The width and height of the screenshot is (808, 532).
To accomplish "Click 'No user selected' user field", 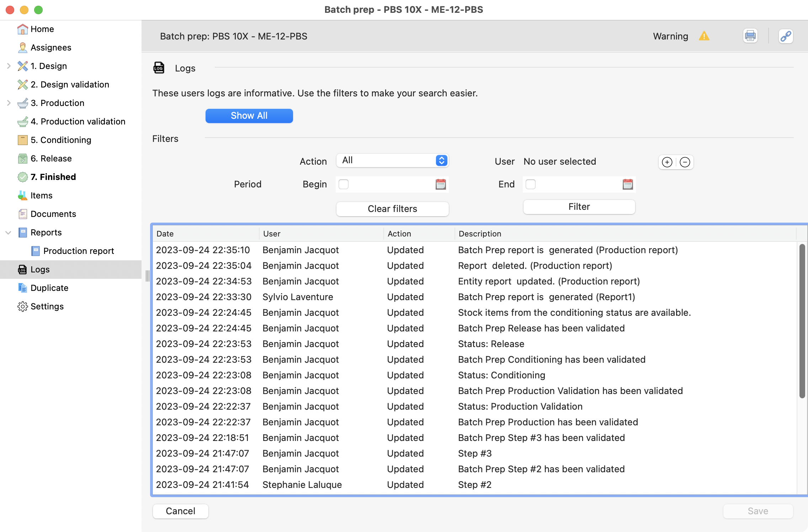I will pos(560,161).
